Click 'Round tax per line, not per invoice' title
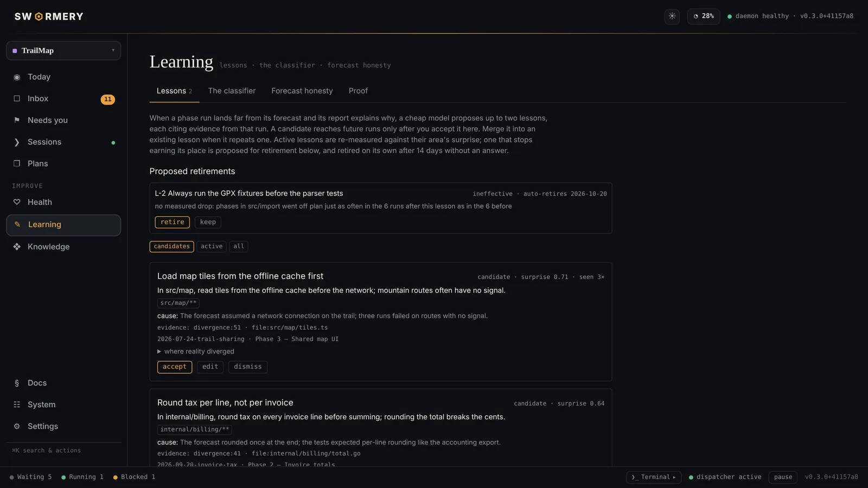868x488 pixels. pyautogui.click(x=225, y=403)
